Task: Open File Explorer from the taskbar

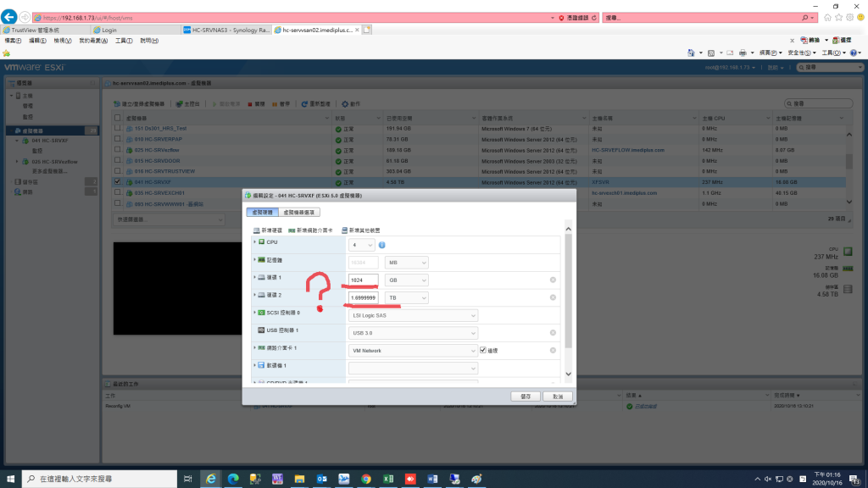Action: (299, 479)
